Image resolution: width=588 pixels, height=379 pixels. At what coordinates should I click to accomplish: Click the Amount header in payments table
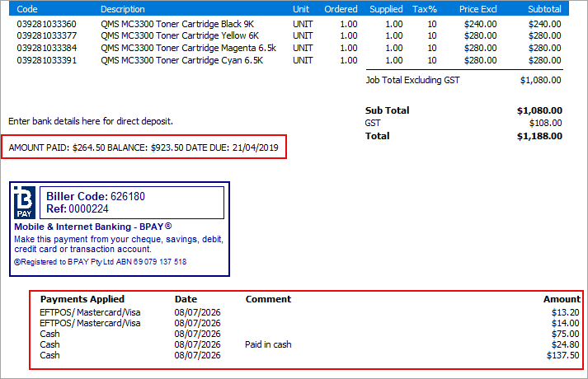click(562, 299)
